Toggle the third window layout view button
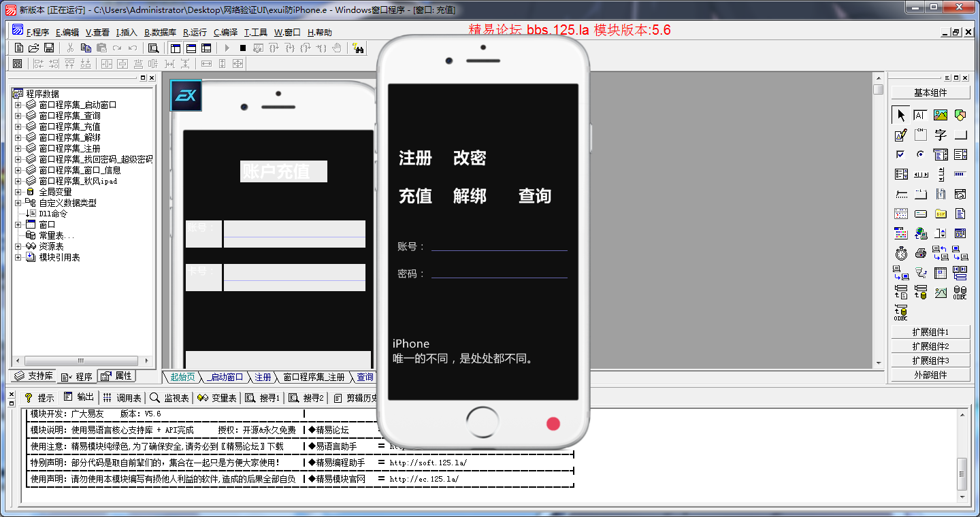This screenshot has width=980, height=517. coord(206,48)
